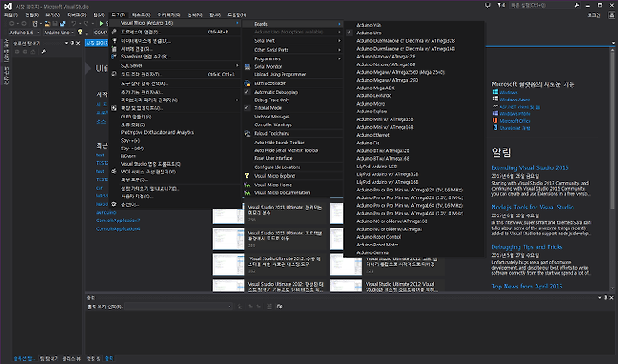Screen dimensions: 618x364
Task: Click the Navigate Backward toolbar icon
Action: pos(12,24)
